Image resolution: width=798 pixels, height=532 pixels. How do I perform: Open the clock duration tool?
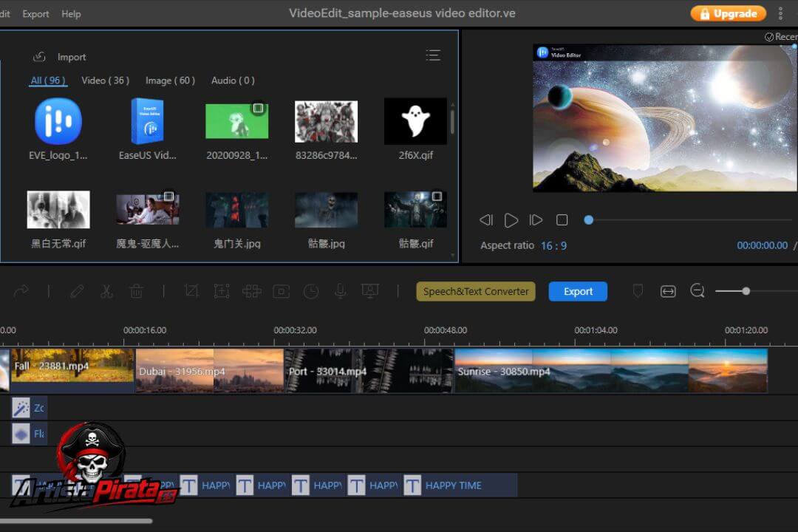(311, 291)
